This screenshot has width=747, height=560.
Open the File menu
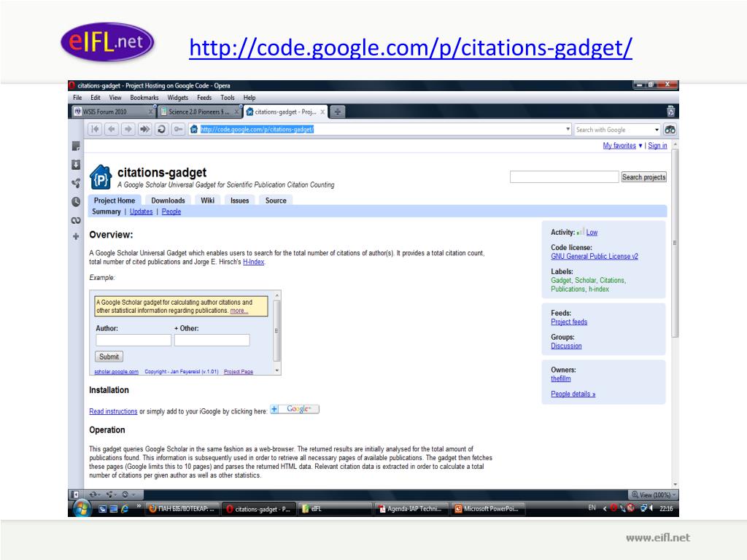(77, 98)
